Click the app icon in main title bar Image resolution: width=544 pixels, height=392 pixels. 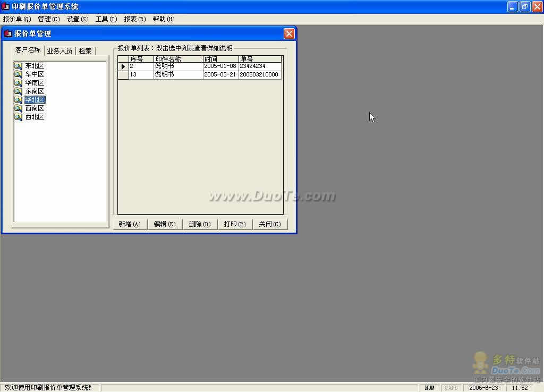point(5,6)
